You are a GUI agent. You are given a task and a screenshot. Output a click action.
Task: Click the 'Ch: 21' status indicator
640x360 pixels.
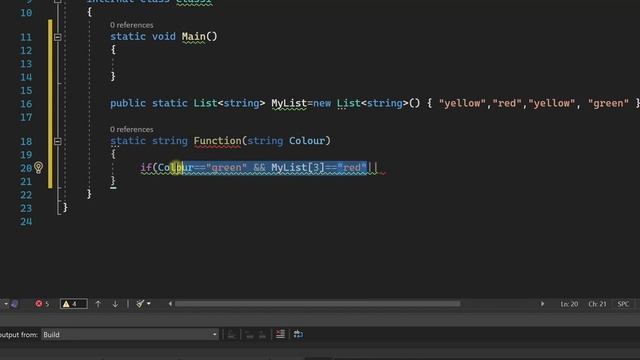click(597, 304)
